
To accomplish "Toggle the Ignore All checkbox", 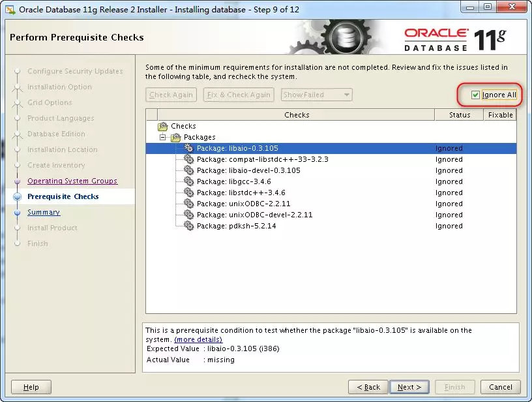I will [x=475, y=95].
